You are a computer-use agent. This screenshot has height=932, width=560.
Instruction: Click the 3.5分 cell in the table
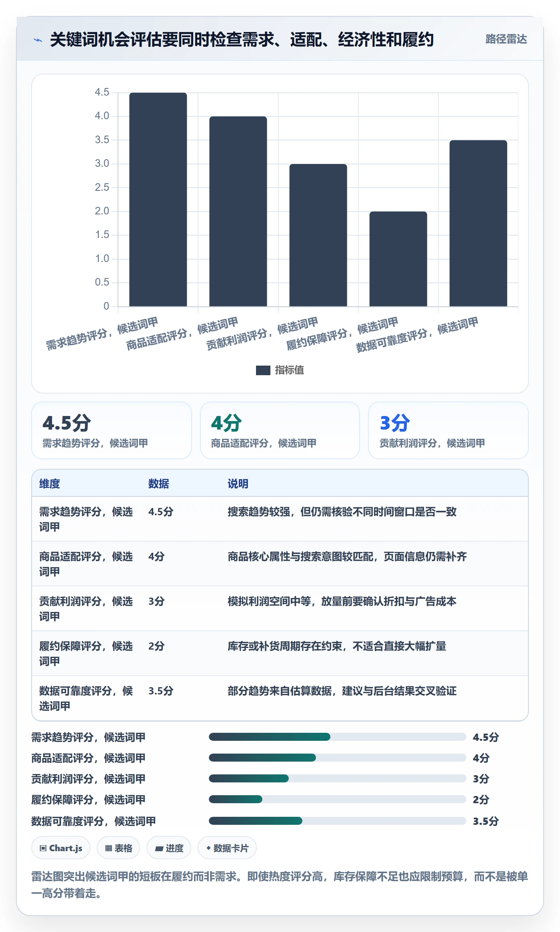(161, 691)
